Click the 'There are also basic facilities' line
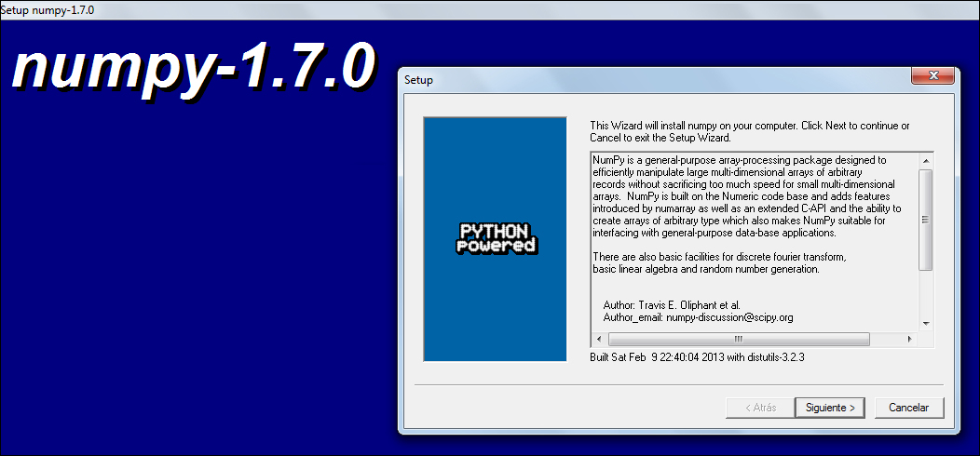This screenshot has width=980, height=456. [x=719, y=258]
